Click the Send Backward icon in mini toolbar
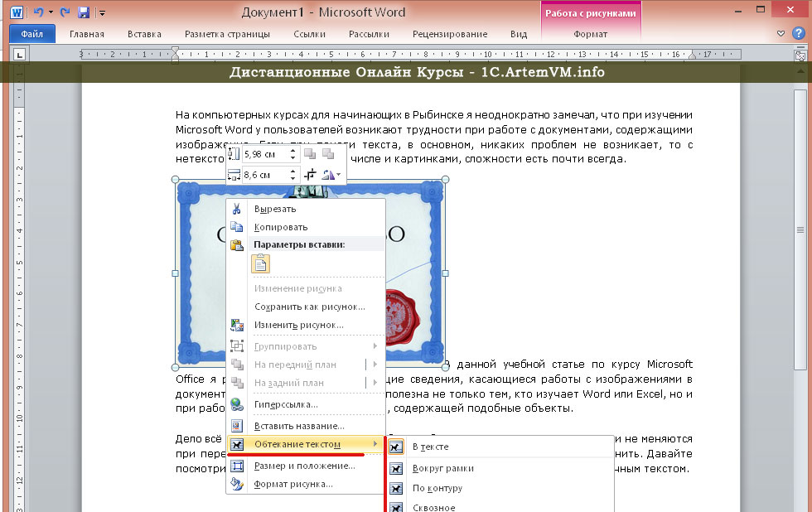812x512 pixels. [x=328, y=154]
